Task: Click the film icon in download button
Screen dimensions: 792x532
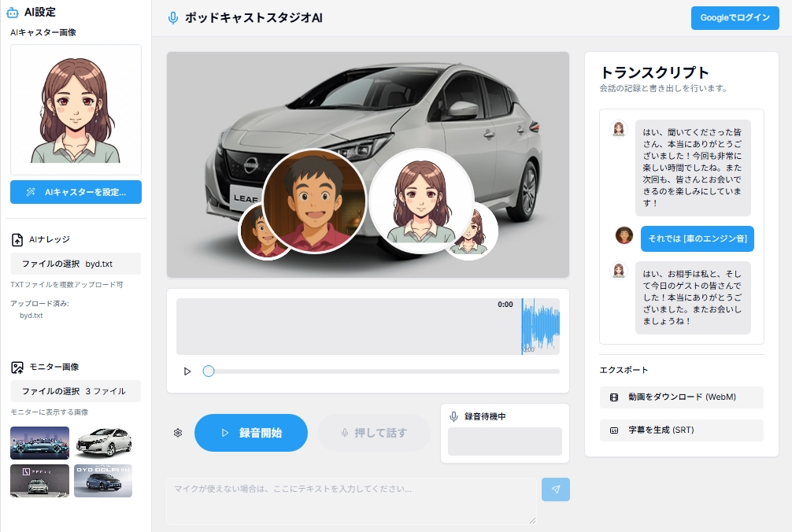Action: coord(614,397)
